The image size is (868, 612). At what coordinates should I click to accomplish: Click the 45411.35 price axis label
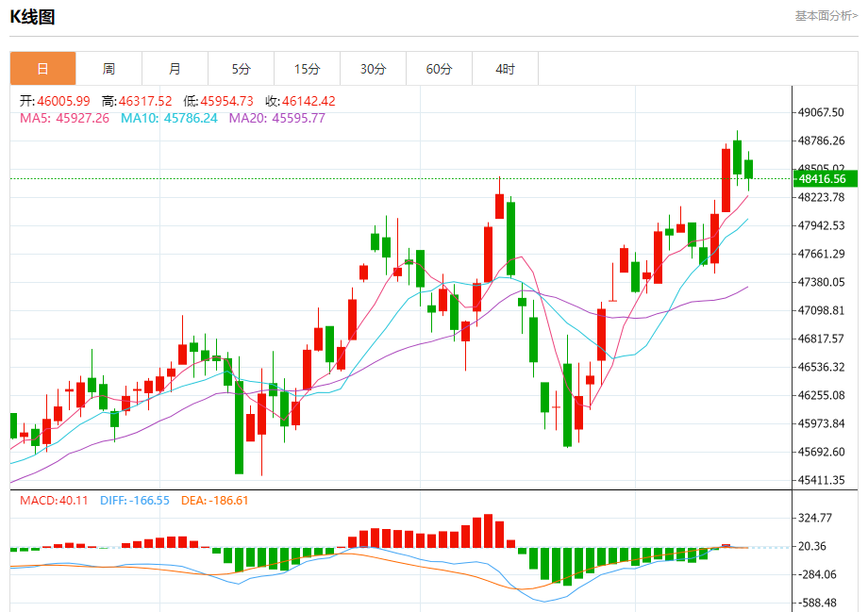click(x=821, y=480)
